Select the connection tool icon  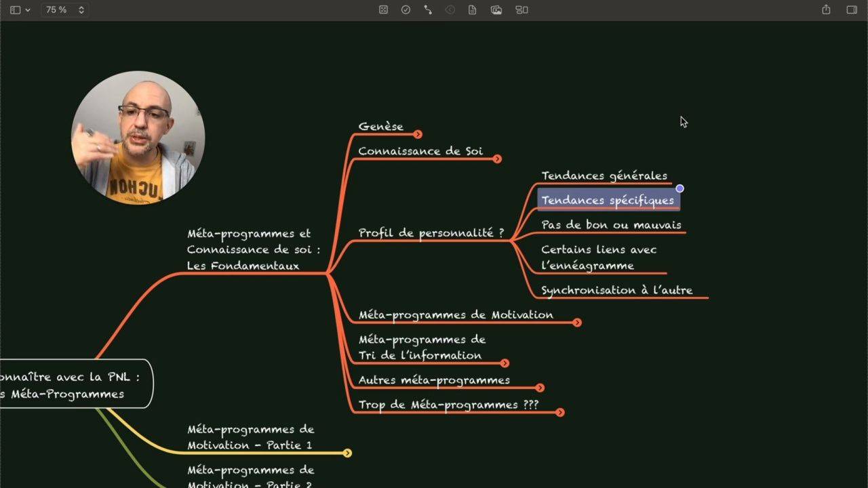pyautogui.click(x=428, y=10)
